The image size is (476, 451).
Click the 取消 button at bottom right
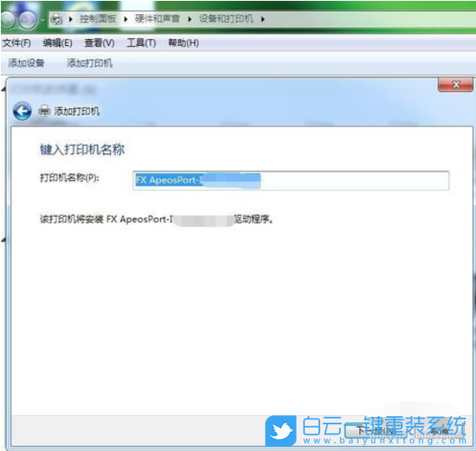click(x=440, y=430)
